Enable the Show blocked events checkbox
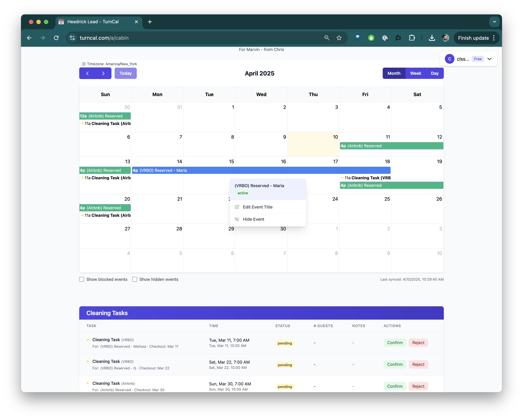 click(x=82, y=279)
